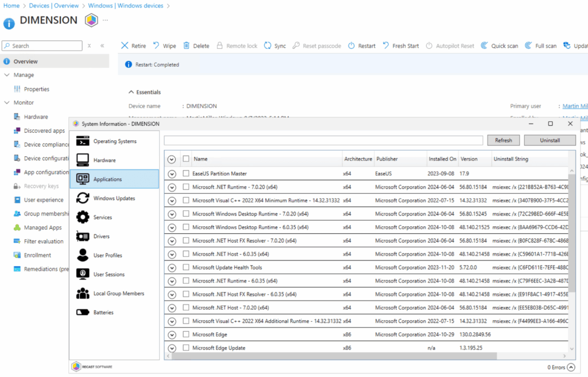Go to Discovered apps in the left menu
The image size is (588, 377).
click(x=43, y=130)
